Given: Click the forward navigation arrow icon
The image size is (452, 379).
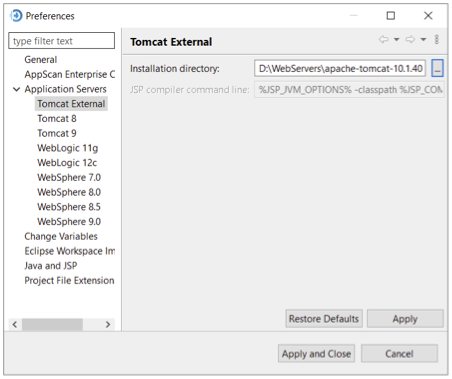Looking at the screenshot, I should coord(410,39).
